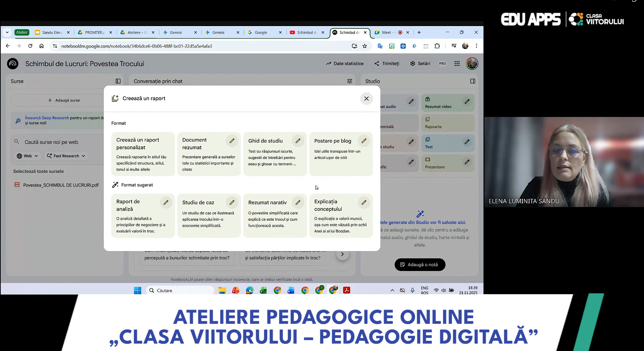644x351 pixels.
Task: Open Setări settings
Action: 420,64
